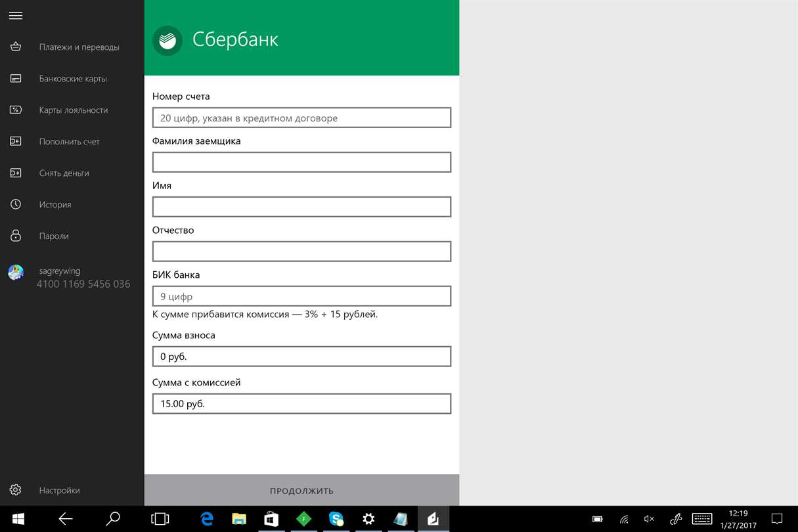Click the loyalty cards percent icon

[16, 110]
